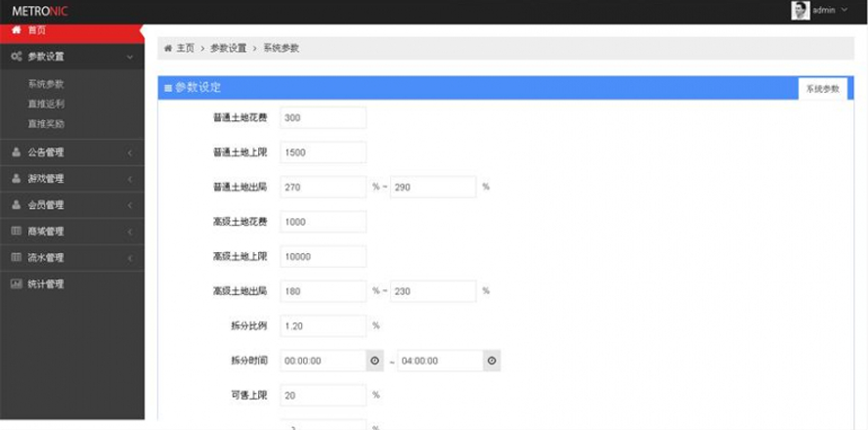Switch to the 系统参数 tab
The height and width of the screenshot is (430, 868).
pyautogui.click(x=823, y=89)
